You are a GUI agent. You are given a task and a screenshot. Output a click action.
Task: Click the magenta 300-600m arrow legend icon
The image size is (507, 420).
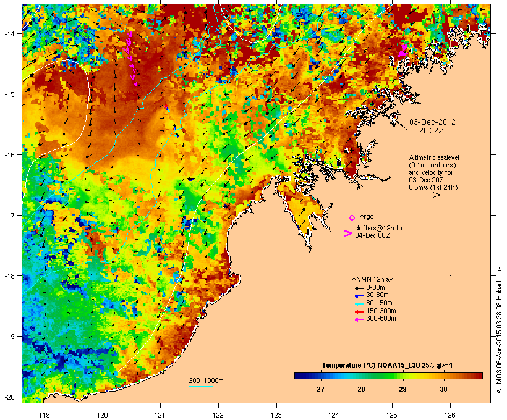pos(359,319)
